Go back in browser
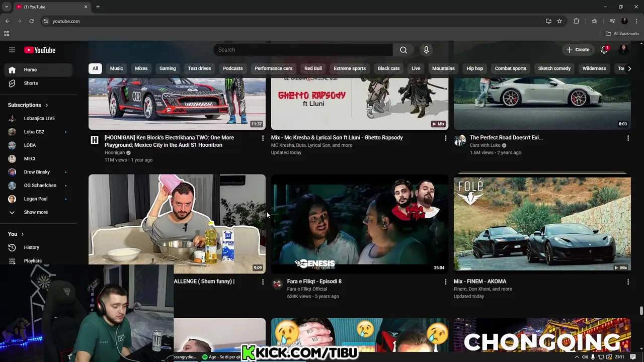This screenshot has width=644, height=362. 7,21
